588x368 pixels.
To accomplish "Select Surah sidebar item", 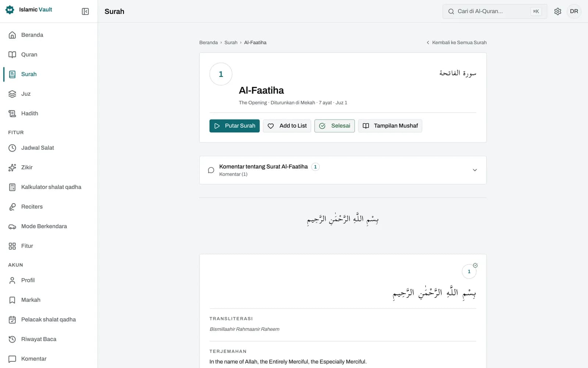I will [x=49, y=74].
